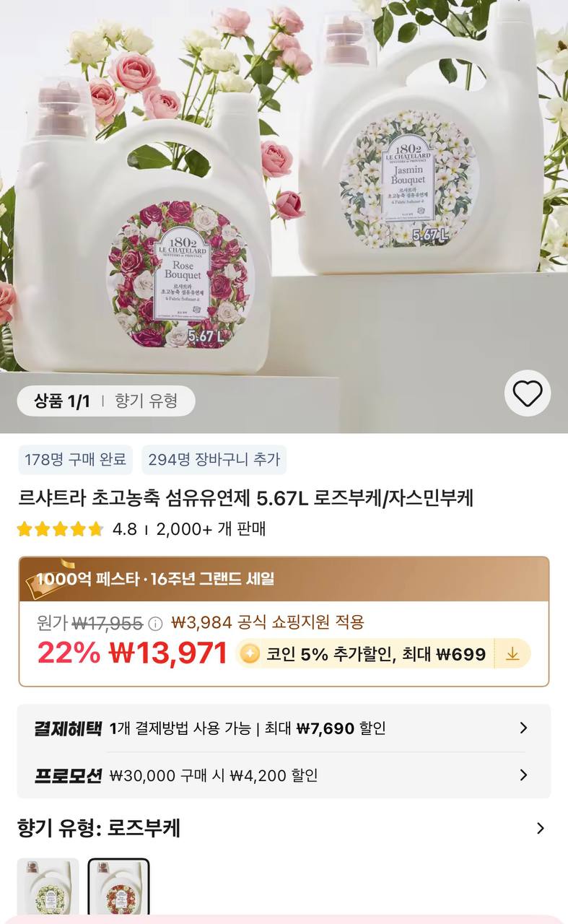Expand the 프로모션 row chevron
This screenshot has height=924, width=568.
pos(524,775)
